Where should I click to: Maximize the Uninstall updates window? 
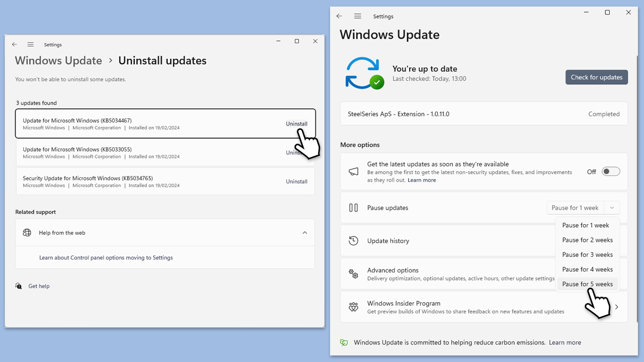click(x=297, y=41)
